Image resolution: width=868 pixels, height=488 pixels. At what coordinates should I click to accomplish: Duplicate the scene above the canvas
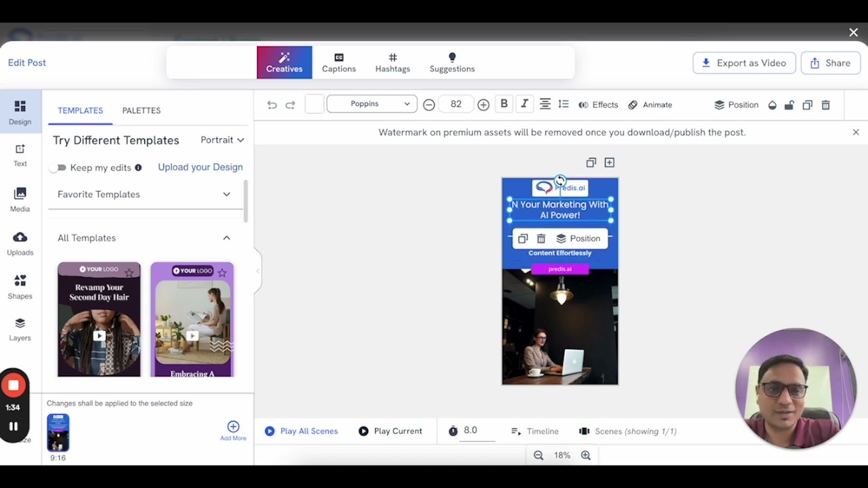[591, 163]
